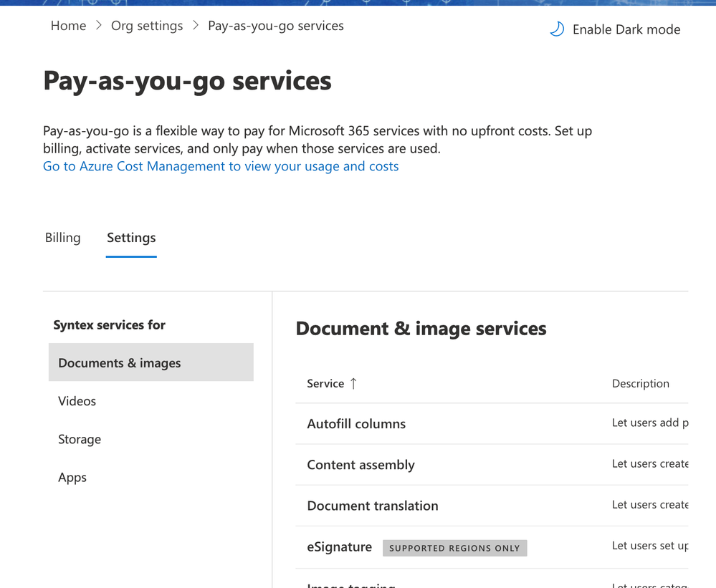The height and width of the screenshot is (588, 716).
Task: Open the Storage services section
Action: 80,439
